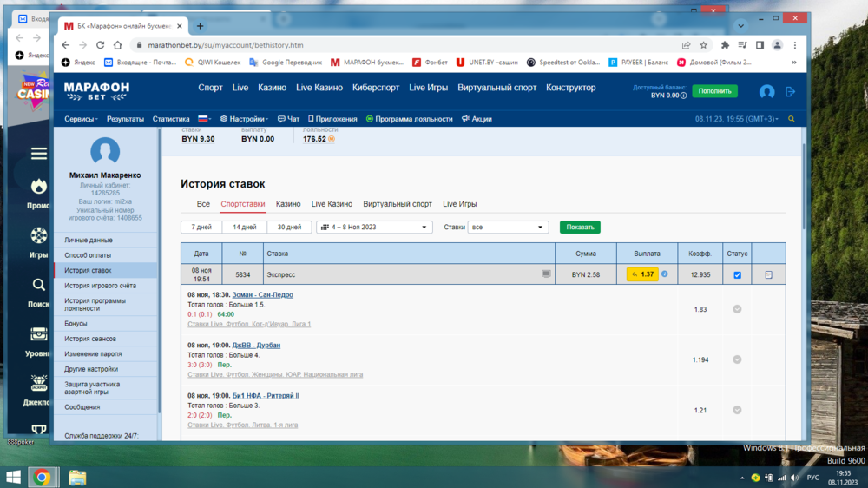Click the Marathon Bet logo
The width and height of the screenshot is (868, 488).
pyautogui.click(x=96, y=90)
